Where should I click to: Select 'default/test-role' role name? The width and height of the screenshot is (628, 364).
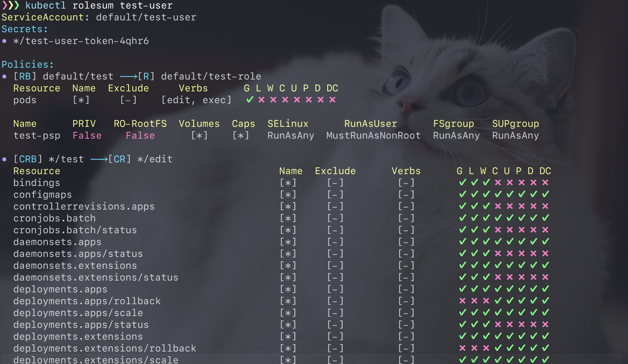tap(211, 77)
